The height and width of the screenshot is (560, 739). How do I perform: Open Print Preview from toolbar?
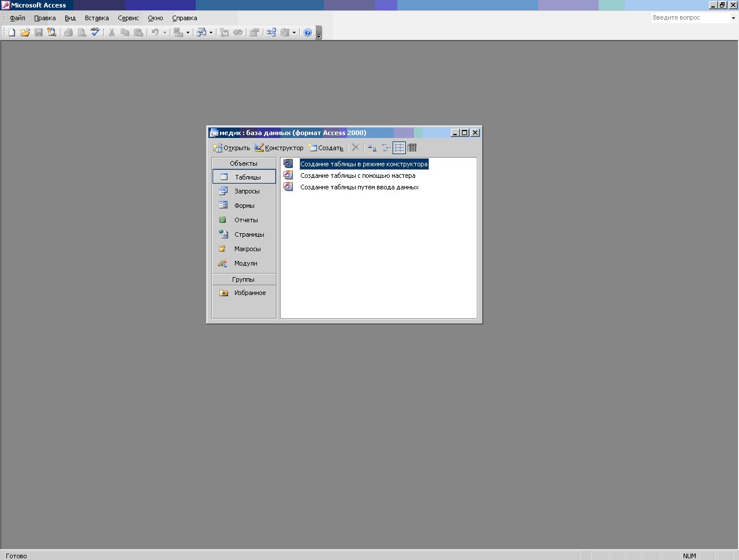click(82, 33)
